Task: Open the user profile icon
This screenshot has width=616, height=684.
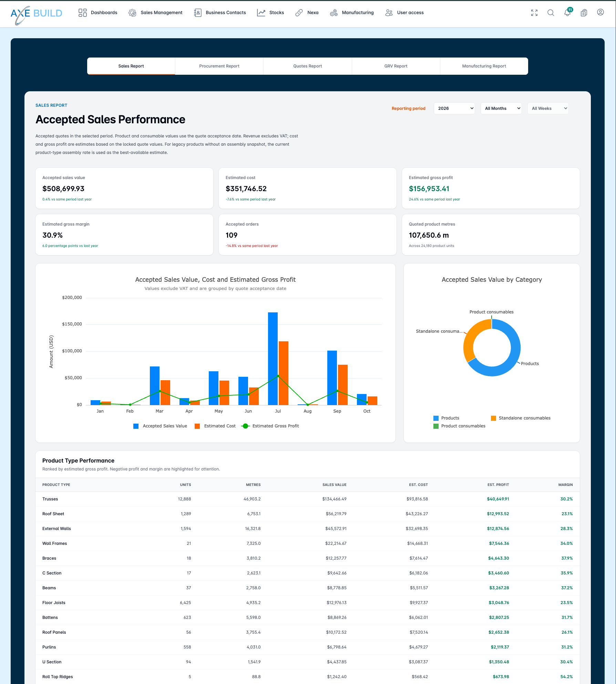Action: pos(600,12)
